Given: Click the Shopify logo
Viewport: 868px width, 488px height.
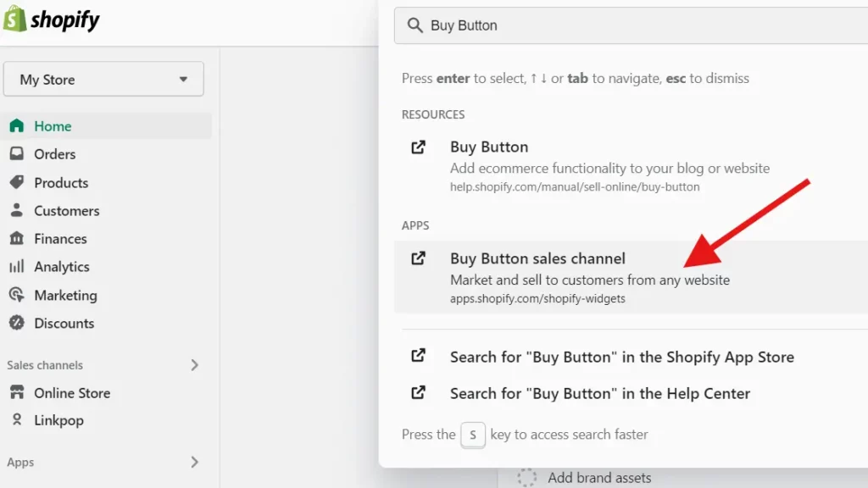Looking at the screenshot, I should pos(52,19).
